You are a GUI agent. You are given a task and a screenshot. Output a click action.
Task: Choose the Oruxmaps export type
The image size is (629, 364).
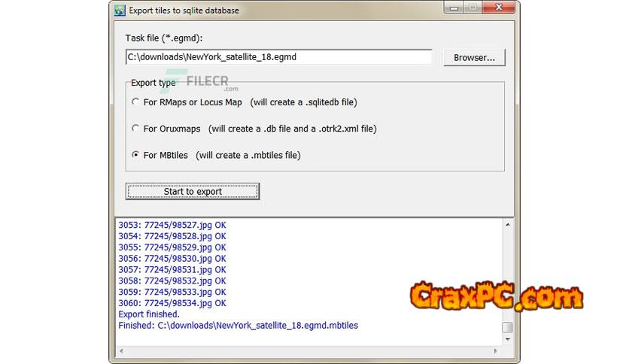coord(135,129)
